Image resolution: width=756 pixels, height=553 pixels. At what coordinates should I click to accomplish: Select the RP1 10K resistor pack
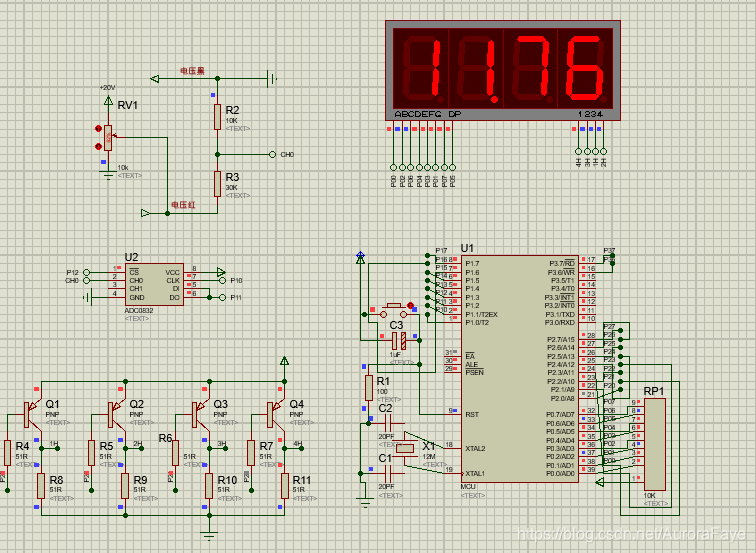point(655,444)
